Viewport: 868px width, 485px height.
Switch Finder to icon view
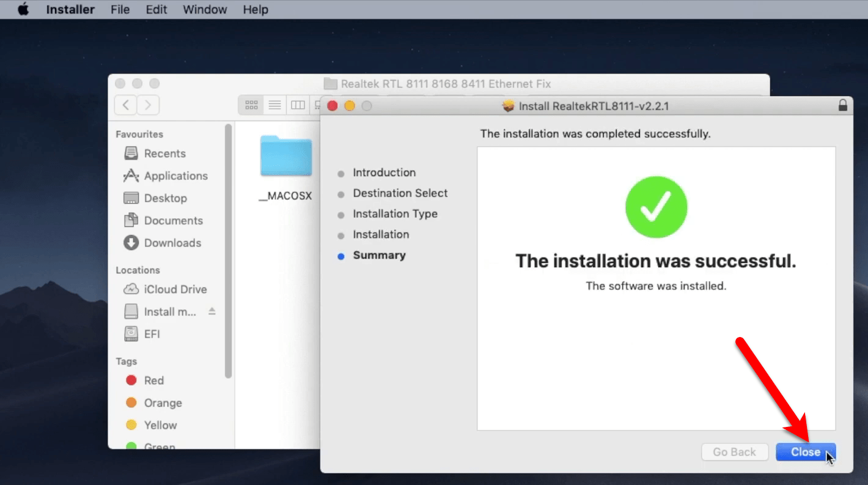[251, 105]
